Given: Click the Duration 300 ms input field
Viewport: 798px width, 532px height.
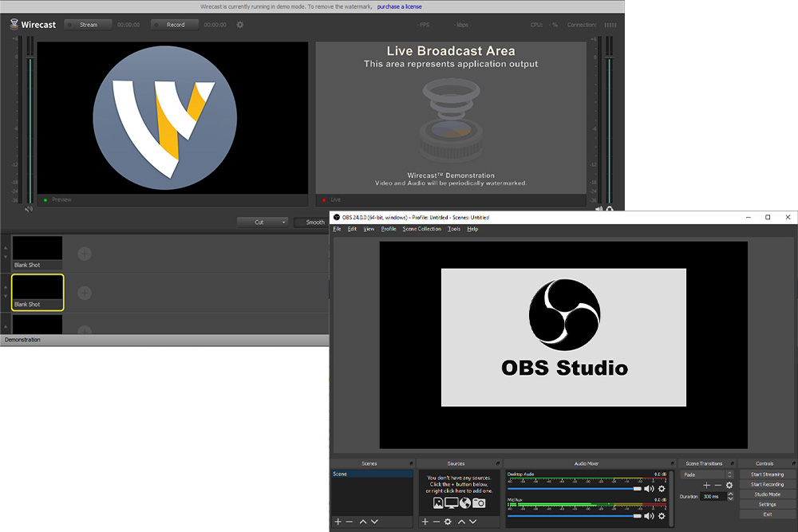Looking at the screenshot, I should (713, 496).
